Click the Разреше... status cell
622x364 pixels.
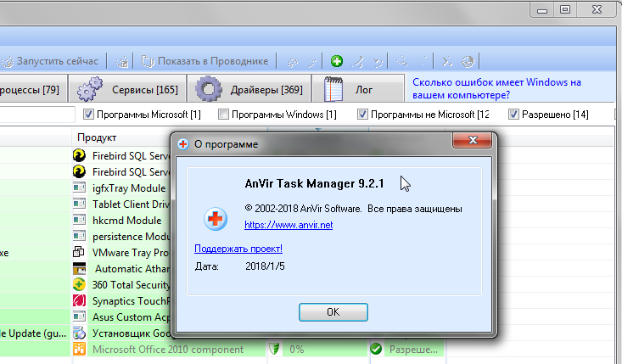point(413,350)
